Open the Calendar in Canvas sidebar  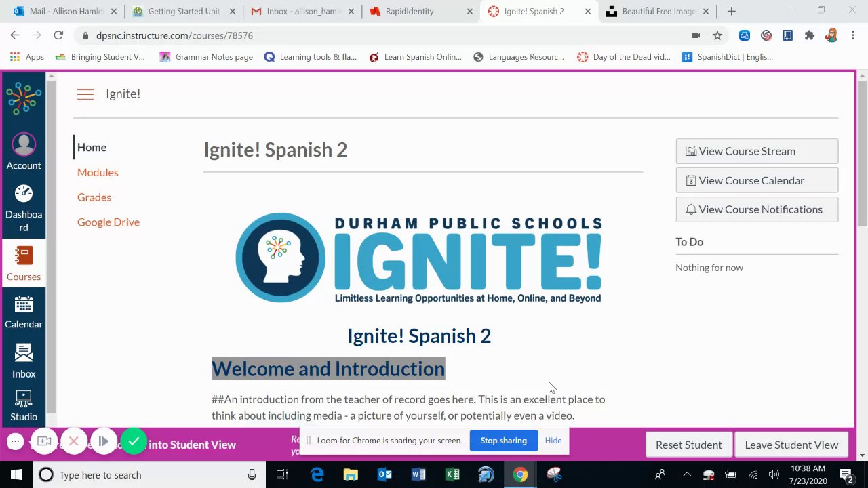[x=24, y=312]
